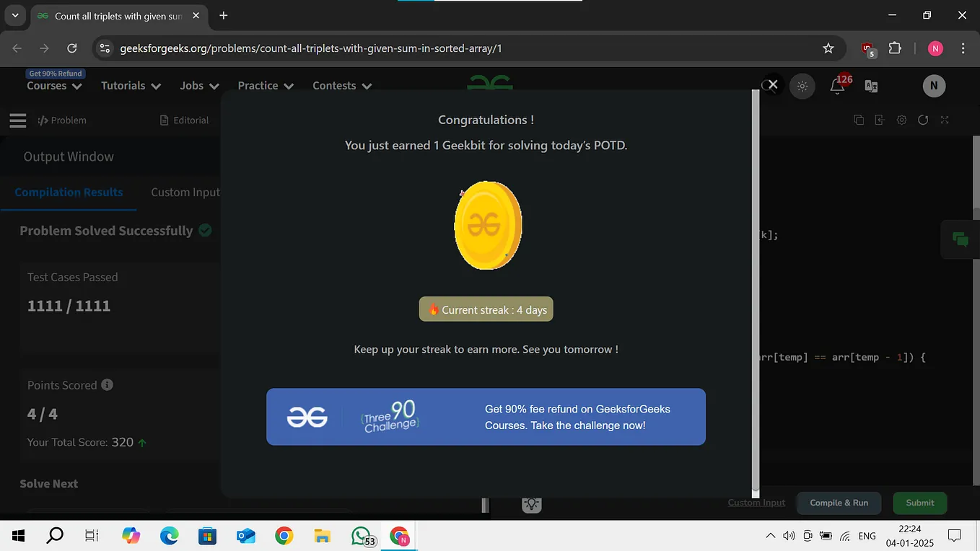Open the language translation tool
Viewport: 980px width, 551px height.
point(870,86)
